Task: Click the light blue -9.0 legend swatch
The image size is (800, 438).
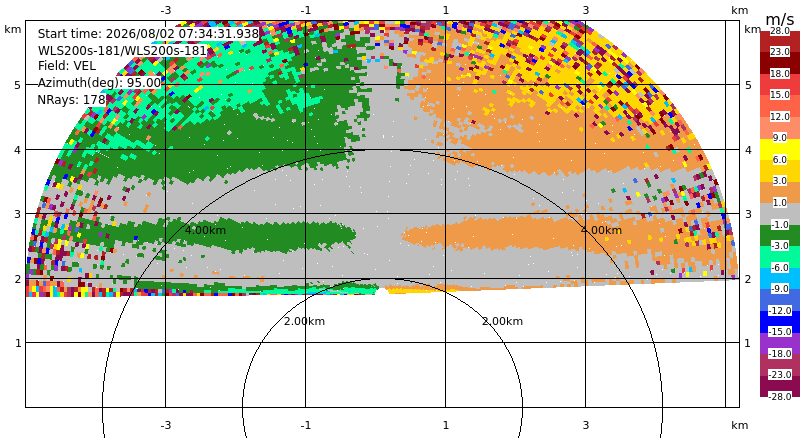Action: click(780, 278)
